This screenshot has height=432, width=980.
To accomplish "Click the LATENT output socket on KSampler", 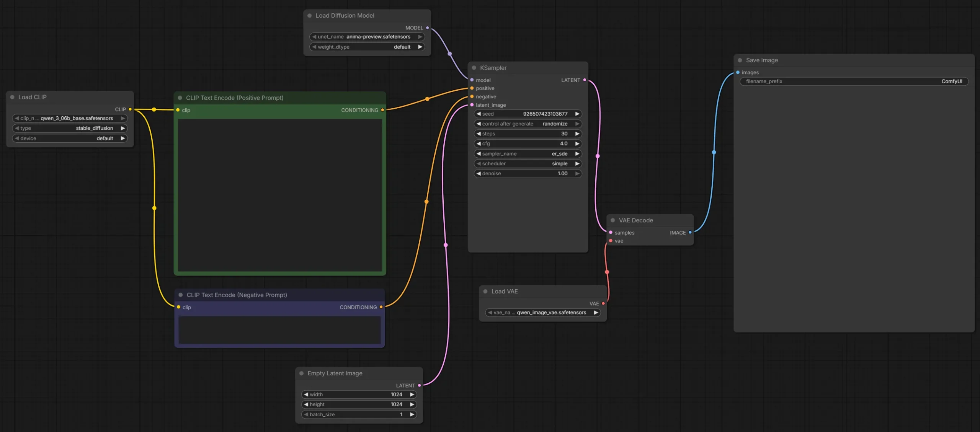I will [x=584, y=80].
